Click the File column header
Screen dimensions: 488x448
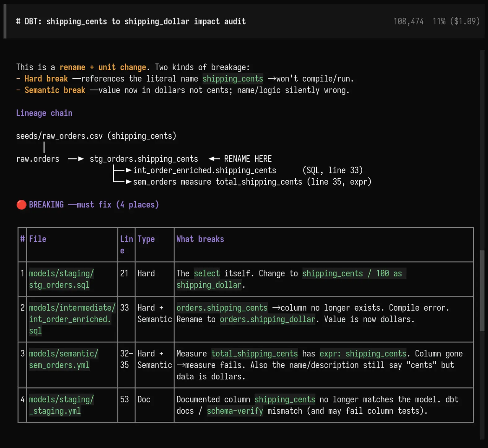(38, 239)
